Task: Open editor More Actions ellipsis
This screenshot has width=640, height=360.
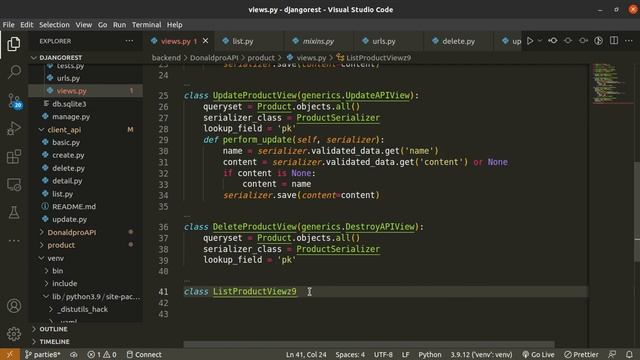Action: pos(629,41)
